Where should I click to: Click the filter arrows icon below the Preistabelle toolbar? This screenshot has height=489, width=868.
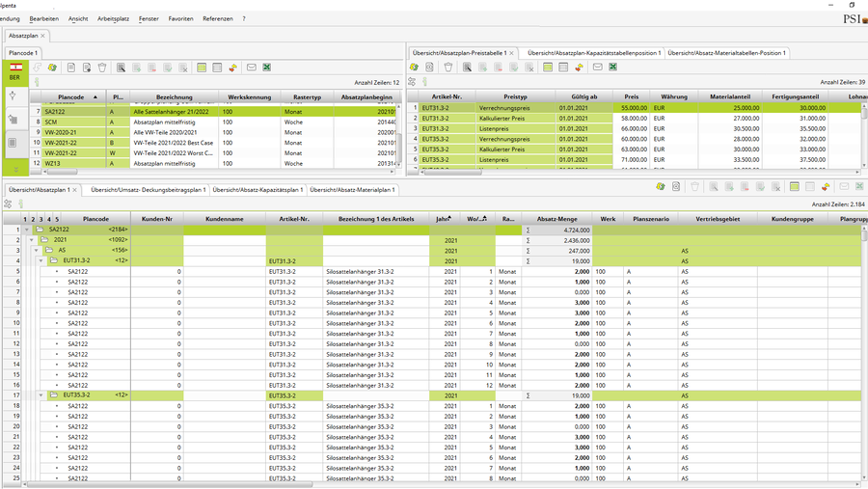coord(412,81)
